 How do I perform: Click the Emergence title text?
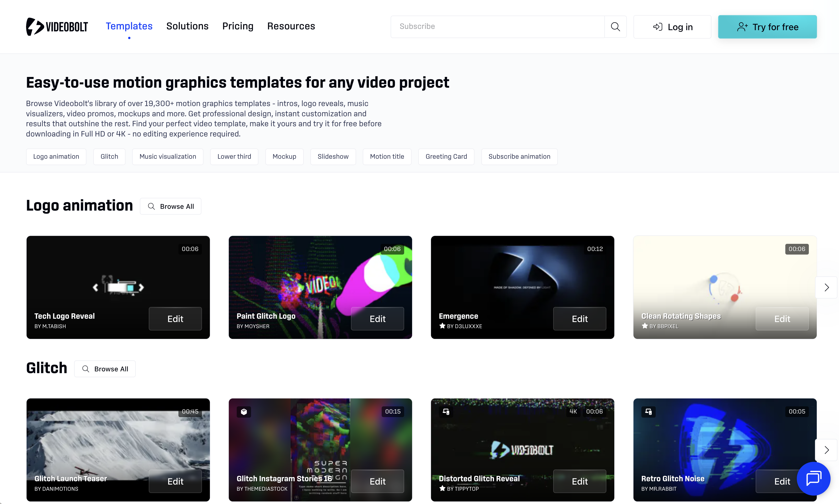459,316
